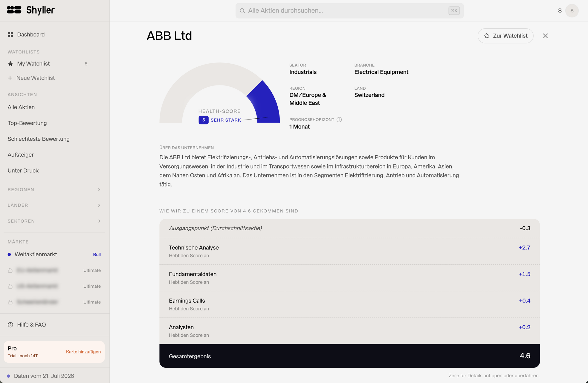Open the Dashboard view

[x=54, y=35]
